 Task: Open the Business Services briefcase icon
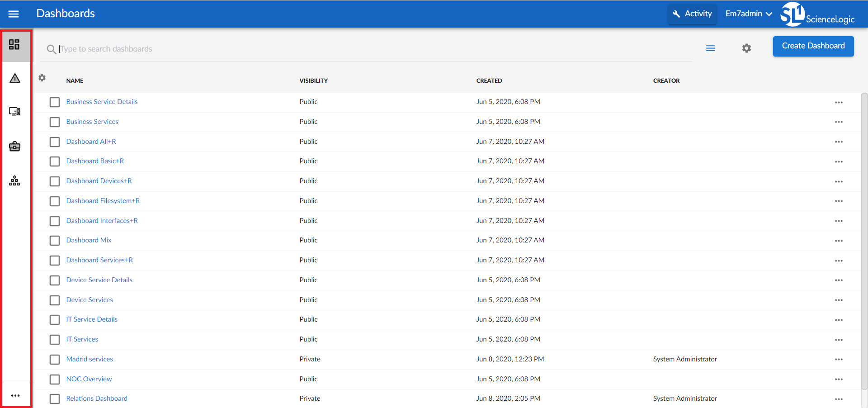(14, 147)
